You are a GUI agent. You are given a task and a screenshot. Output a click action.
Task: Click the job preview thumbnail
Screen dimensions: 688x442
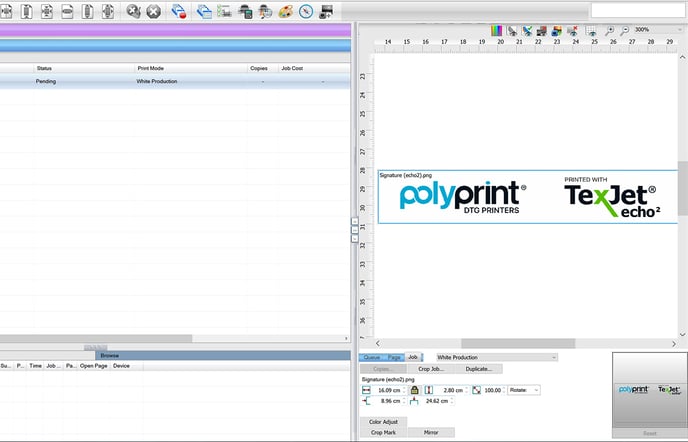coord(649,390)
